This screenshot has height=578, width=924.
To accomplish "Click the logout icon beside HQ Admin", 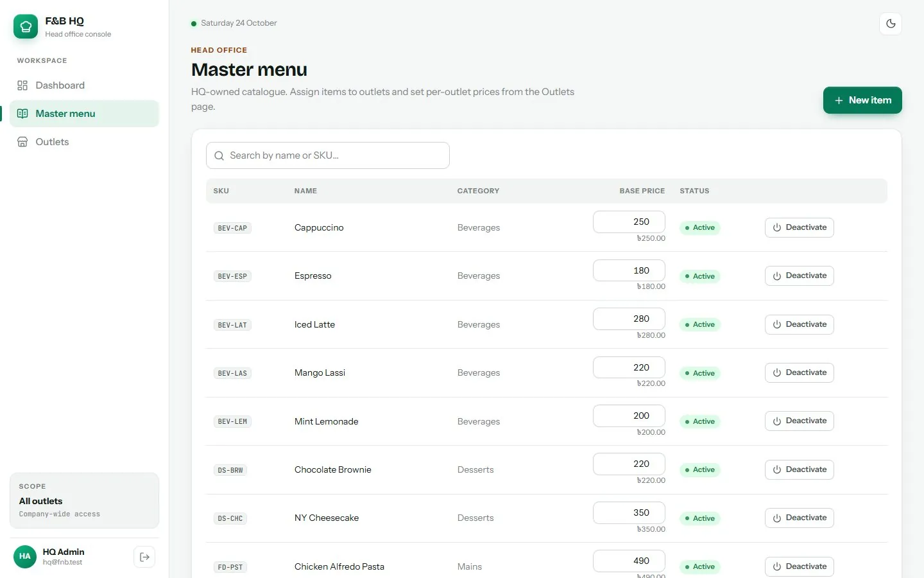I will (x=144, y=557).
